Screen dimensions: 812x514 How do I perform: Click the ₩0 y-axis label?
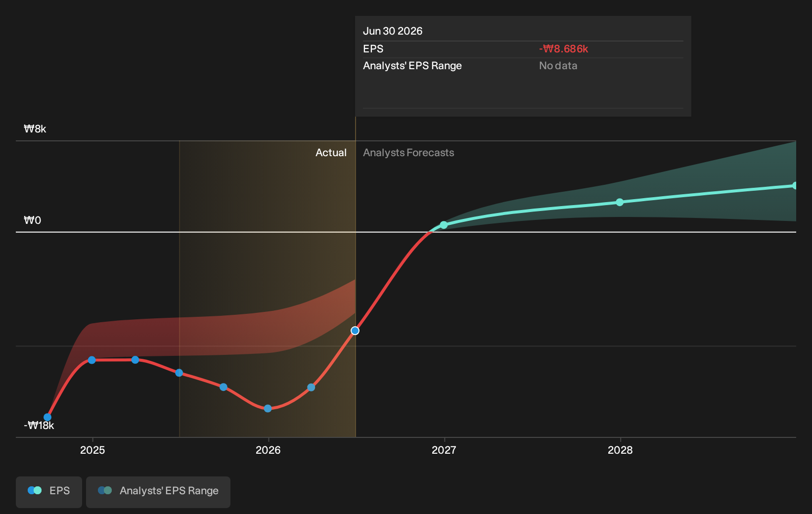[33, 220]
